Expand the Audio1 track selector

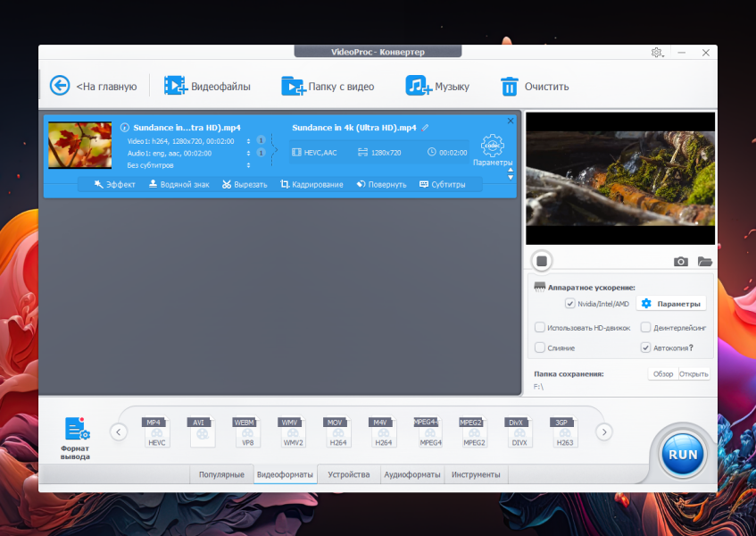click(248, 153)
